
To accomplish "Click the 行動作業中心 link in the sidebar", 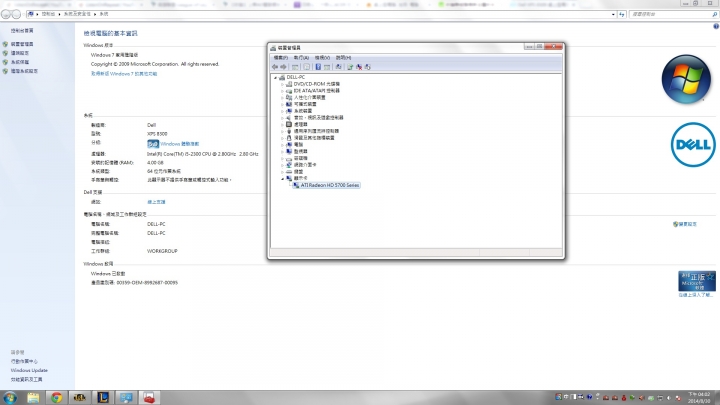I will 24,361.
